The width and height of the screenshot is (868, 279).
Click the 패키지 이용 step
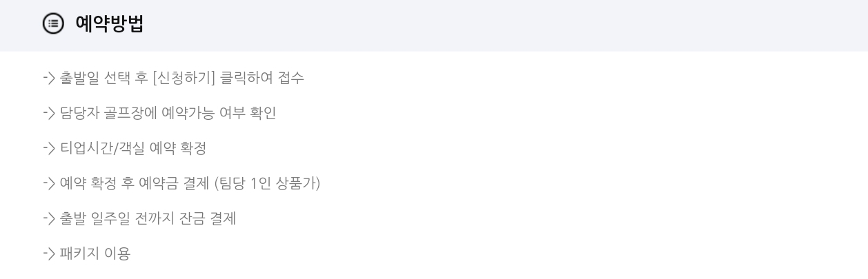pyautogui.click(x=95, y=254)
